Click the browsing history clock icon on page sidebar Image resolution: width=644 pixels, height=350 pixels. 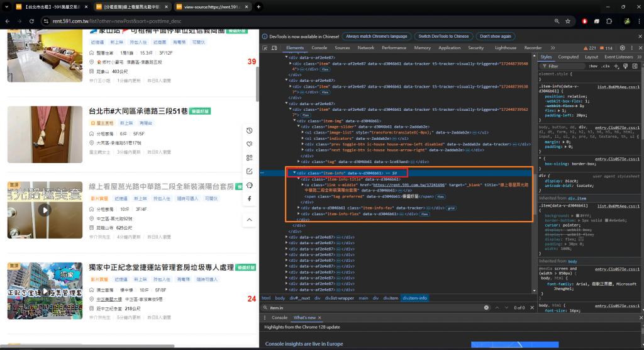tap(249, 131)
